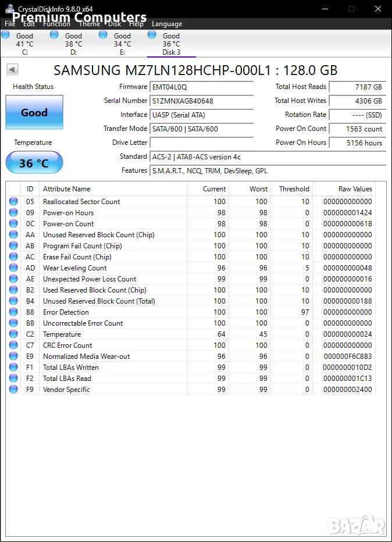The height and width of the screenshot is (542, 392).
Task: Click the status icon for Unused Reserved Block Count (Total)
Action: [x=13, y=301]
